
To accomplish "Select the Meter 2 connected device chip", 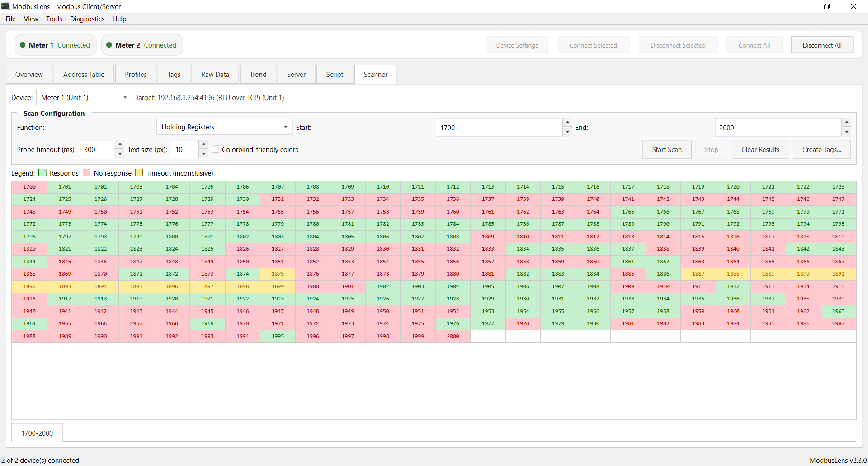I will (x=142, y=45).
